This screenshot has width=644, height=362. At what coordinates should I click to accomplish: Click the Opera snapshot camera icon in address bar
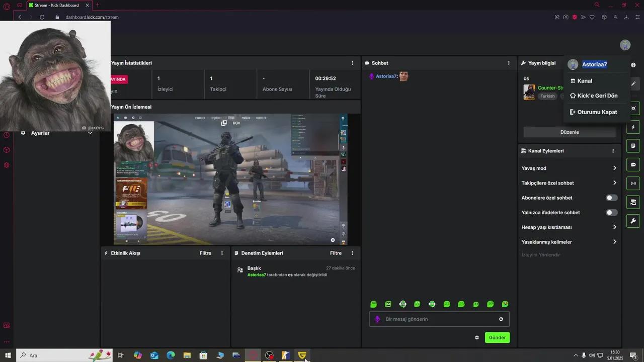tap(566, 17)
